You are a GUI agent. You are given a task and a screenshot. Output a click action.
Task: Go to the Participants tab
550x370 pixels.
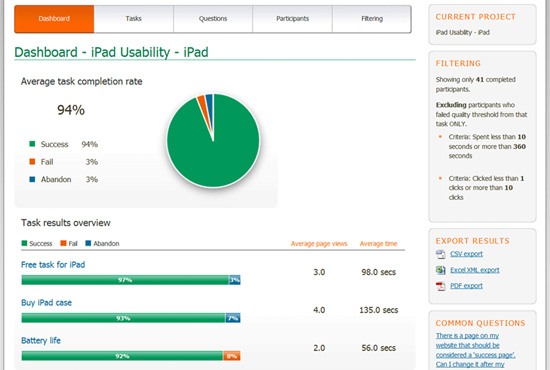(x=293, y=19)
